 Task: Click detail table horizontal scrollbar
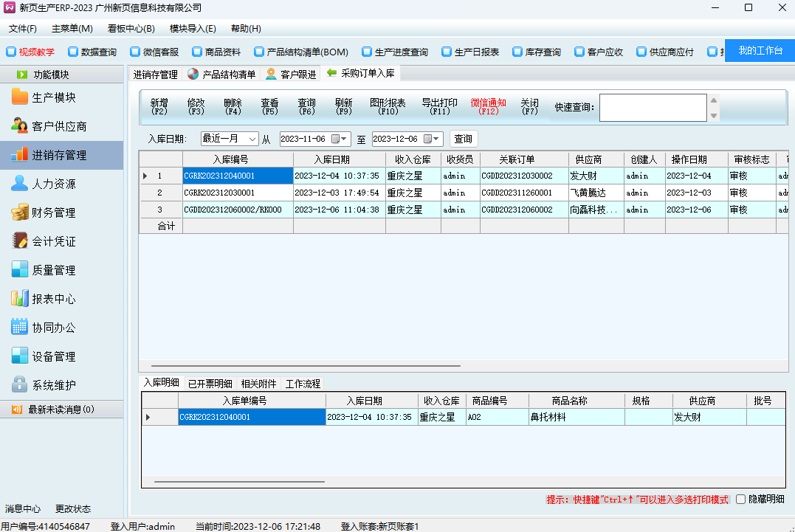coord(239,481)
